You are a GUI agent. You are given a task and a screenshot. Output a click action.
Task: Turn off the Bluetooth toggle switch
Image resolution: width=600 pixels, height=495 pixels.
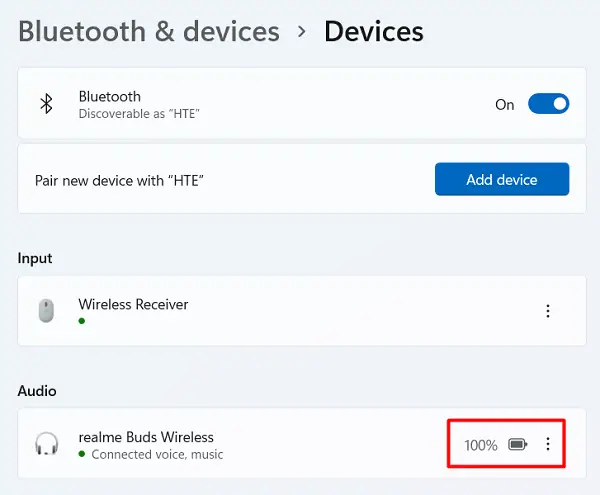coord(548,104)
